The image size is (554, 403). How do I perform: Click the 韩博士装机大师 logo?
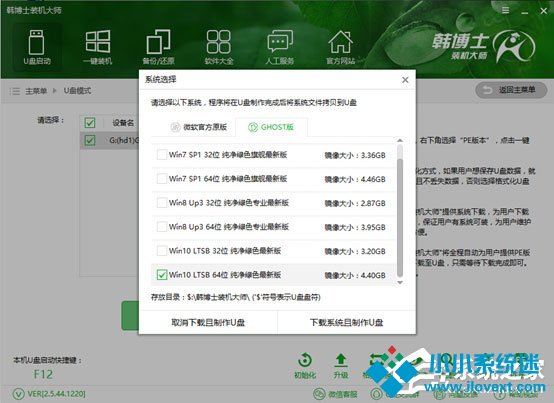coord(483,46)
